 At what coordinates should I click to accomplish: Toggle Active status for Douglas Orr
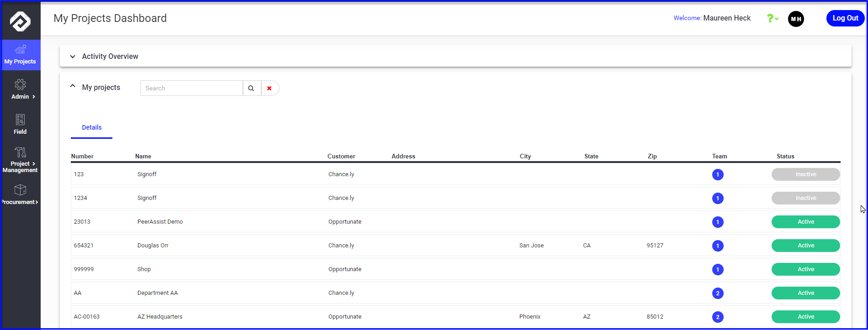[806, 246]
